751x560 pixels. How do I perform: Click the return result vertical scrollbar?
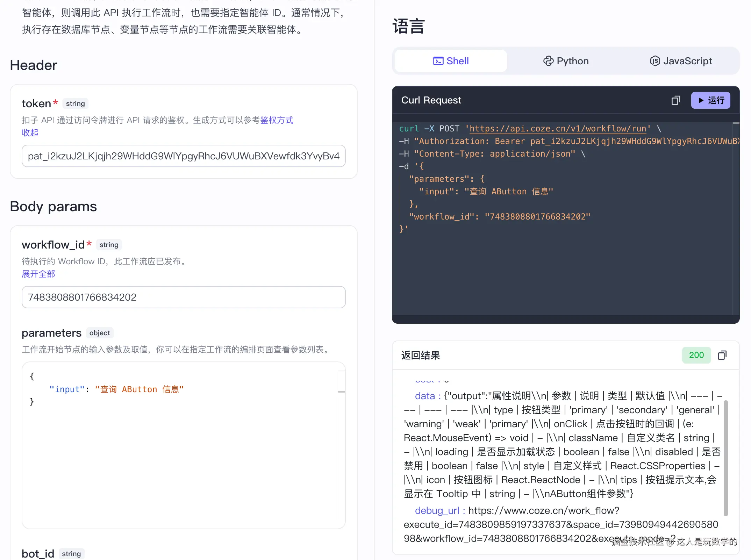click(725, 458)
